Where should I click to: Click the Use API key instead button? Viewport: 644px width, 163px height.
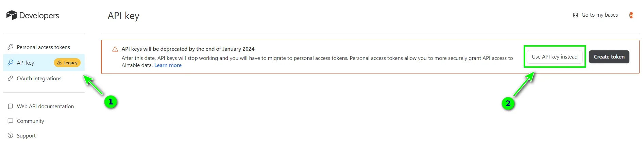[x=555, y=57]
